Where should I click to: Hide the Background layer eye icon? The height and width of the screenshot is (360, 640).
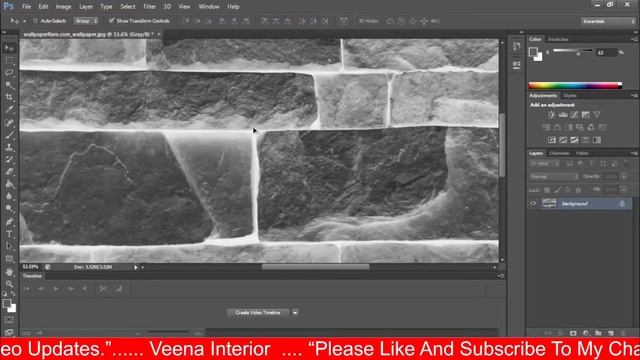[x=533, y=203]
